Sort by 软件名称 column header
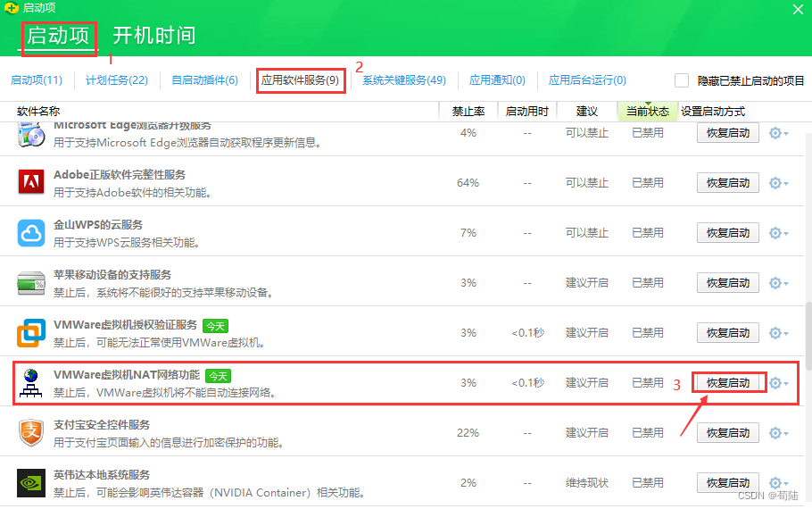 tap(38, 112)
